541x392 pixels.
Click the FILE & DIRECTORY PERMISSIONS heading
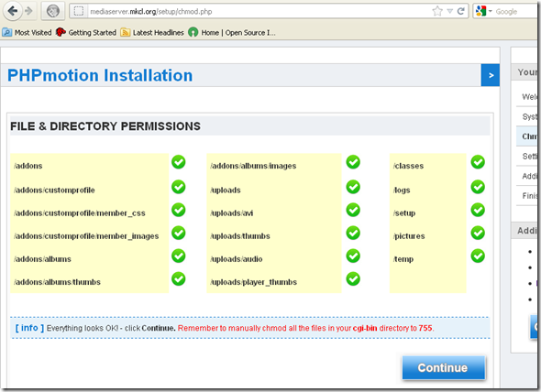coord(105,126)
